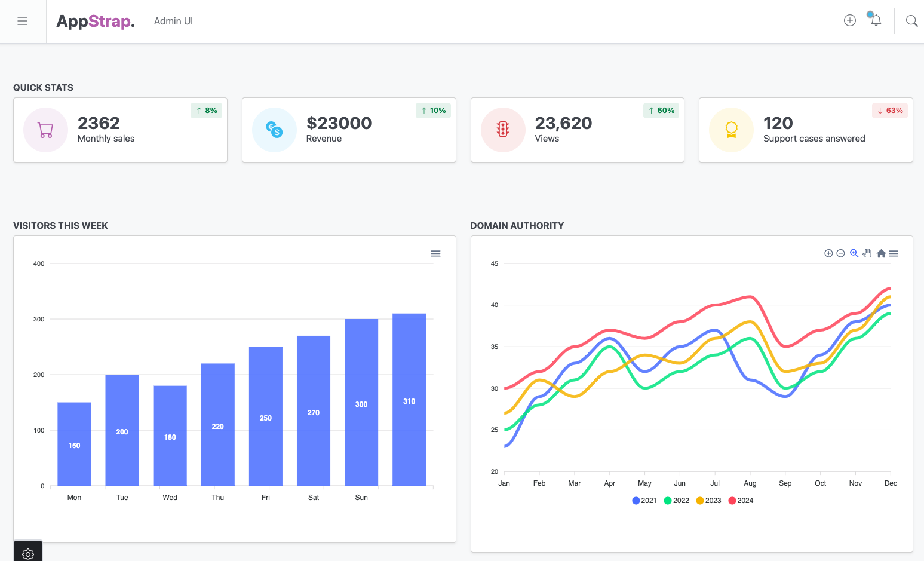Image resolution: width=924 pixels, height=561 pixels.
Task: Click the Sat bar labeled 270
Action: click(x=314, y=410)
